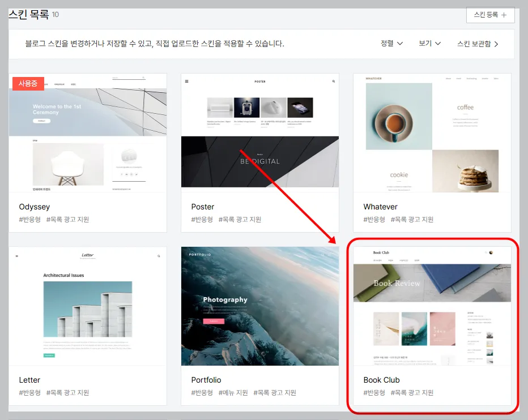Image resolution: width=528 pixels, height=420 pixels.
Task: Click the search icon in Letter skin preview
Action: [159, 256]
